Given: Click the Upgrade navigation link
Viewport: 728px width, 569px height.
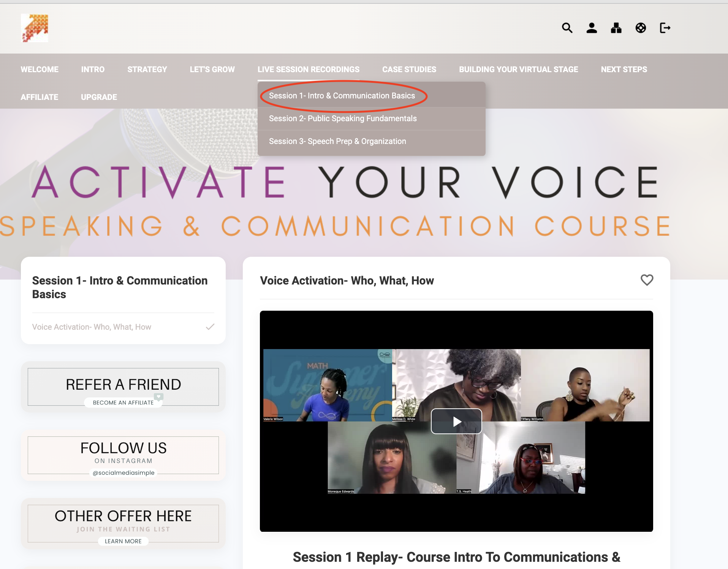Looking at the screenshot, I should click(x=99, y=97).
